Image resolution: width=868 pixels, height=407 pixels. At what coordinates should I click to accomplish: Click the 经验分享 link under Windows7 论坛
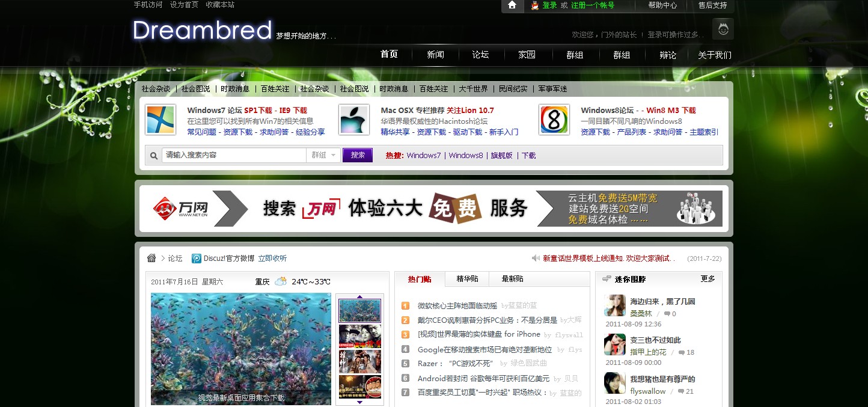coord(310,132)
